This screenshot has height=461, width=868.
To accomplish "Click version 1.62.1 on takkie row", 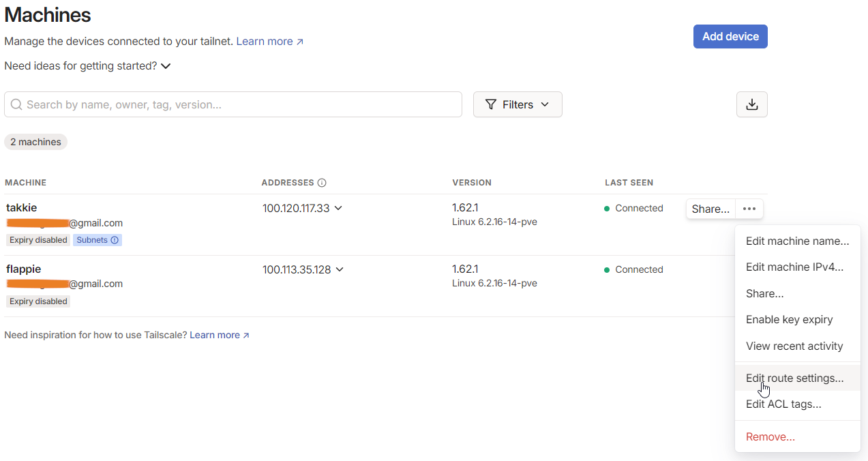I will pos(465,207).
